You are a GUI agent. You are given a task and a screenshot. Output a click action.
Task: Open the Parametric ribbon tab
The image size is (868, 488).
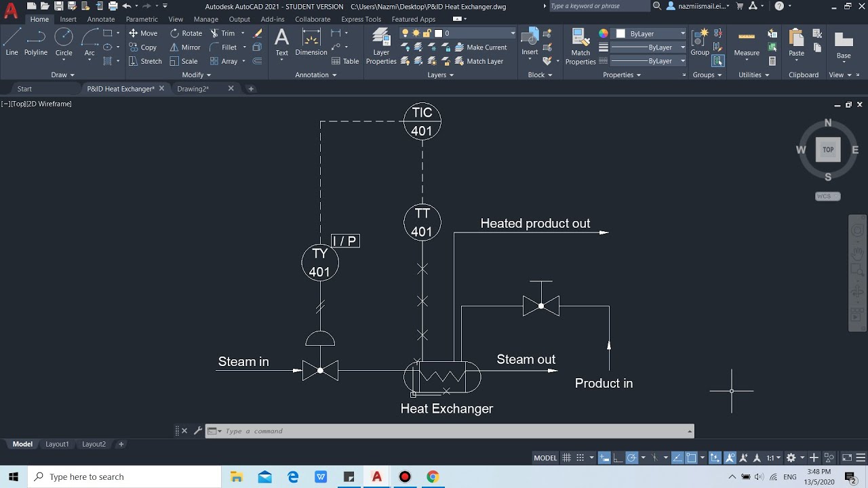pyautogui.click(x=142, y=19)
